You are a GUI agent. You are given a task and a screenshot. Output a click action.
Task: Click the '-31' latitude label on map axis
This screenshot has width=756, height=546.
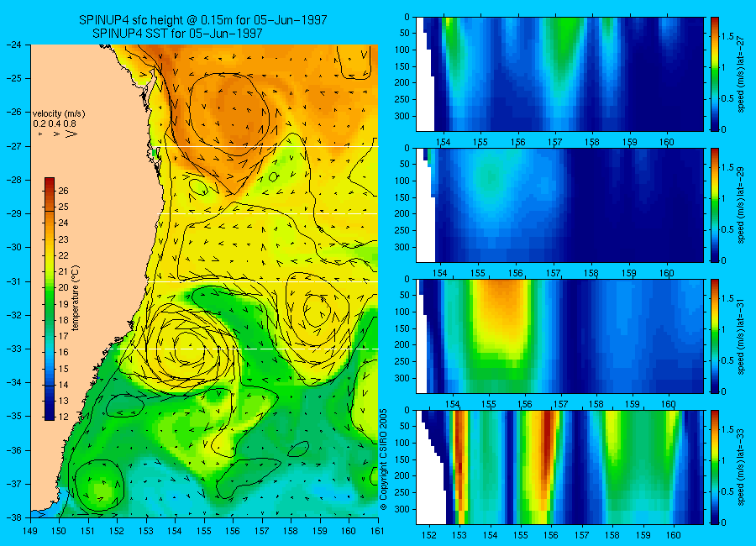pyautogui.click(x=13, y=281)
